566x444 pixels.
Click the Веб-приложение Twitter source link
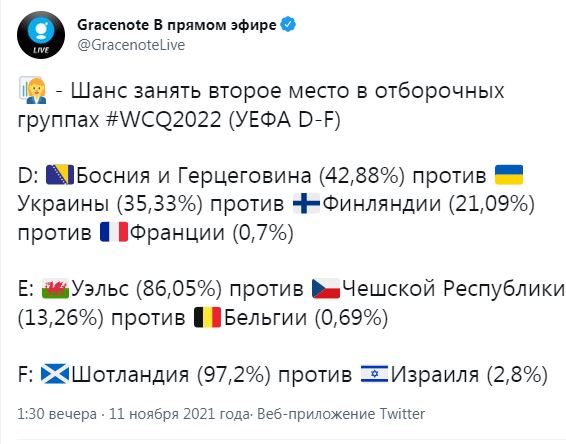point(341,414)
